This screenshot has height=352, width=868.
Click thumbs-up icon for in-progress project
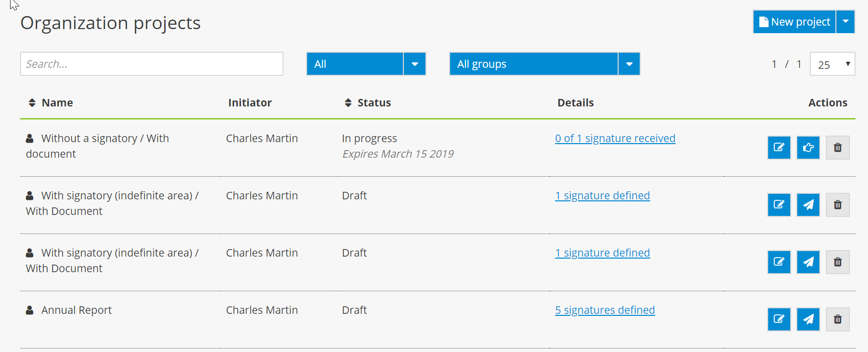pos(808,147)
